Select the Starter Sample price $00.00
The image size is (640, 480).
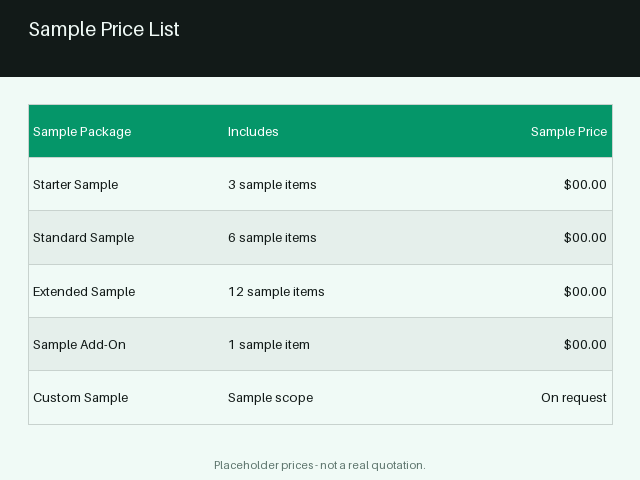pyautogui.click(x=585, y=184)
